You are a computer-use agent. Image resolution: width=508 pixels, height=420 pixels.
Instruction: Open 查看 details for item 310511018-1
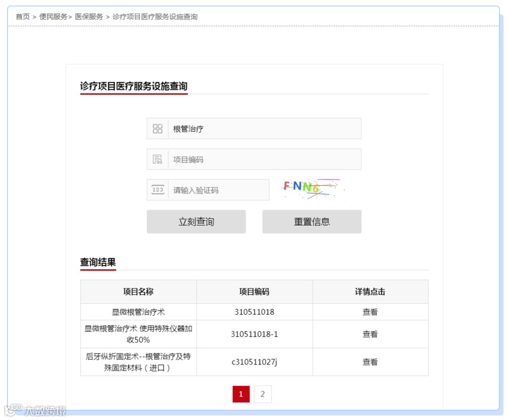click(x=370, y=334)
